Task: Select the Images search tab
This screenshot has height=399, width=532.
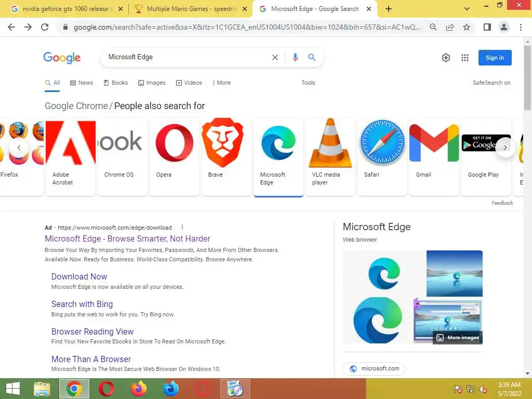Action: click(152, 83)
